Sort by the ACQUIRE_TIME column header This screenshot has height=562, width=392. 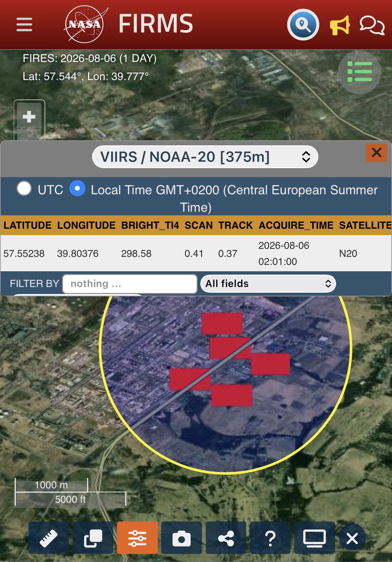pyautogui.click(x=296, y=225)
